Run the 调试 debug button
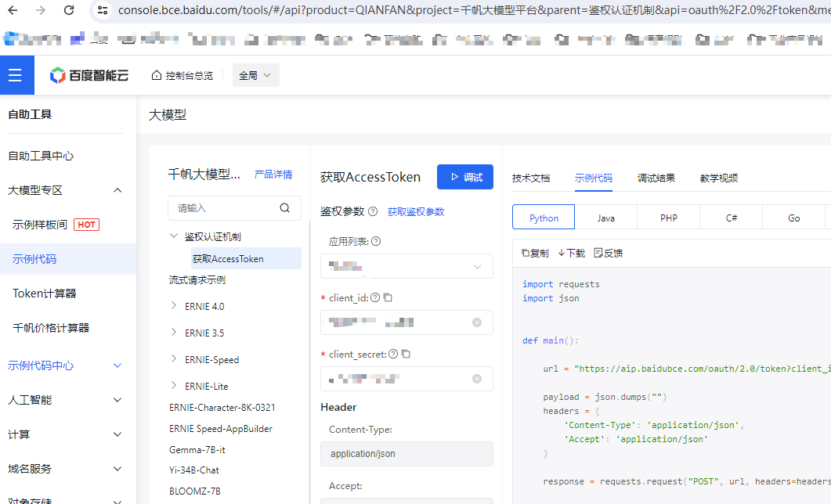831x504 pixels. (x=464, y=177)
